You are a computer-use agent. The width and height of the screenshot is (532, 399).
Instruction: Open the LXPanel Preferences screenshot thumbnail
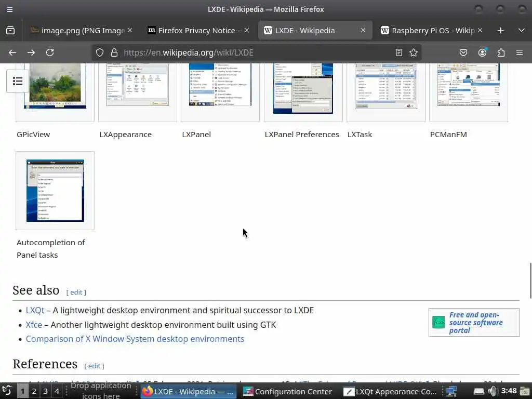coord(303,88)
